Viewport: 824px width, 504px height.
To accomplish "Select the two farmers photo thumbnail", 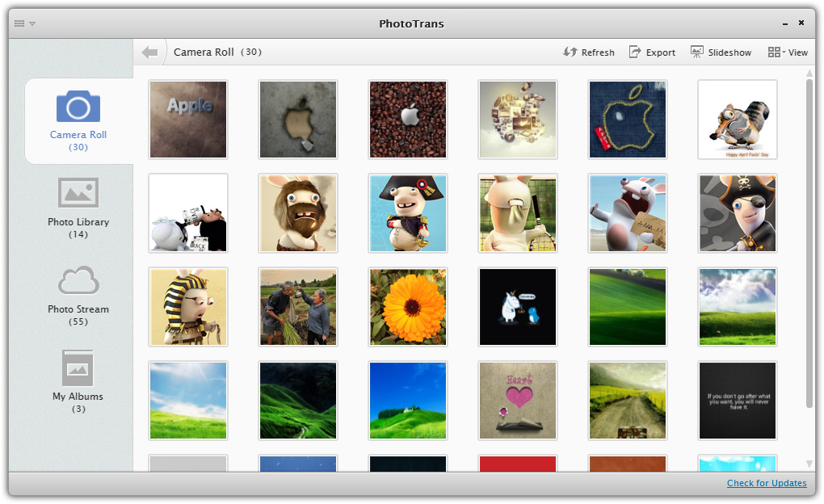I will [x=298, y=307].
